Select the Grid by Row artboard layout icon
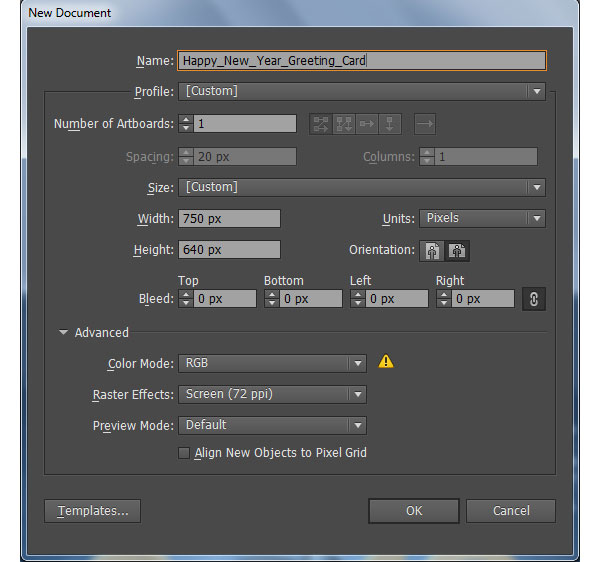The image size is (600, 562). [321, 124]
